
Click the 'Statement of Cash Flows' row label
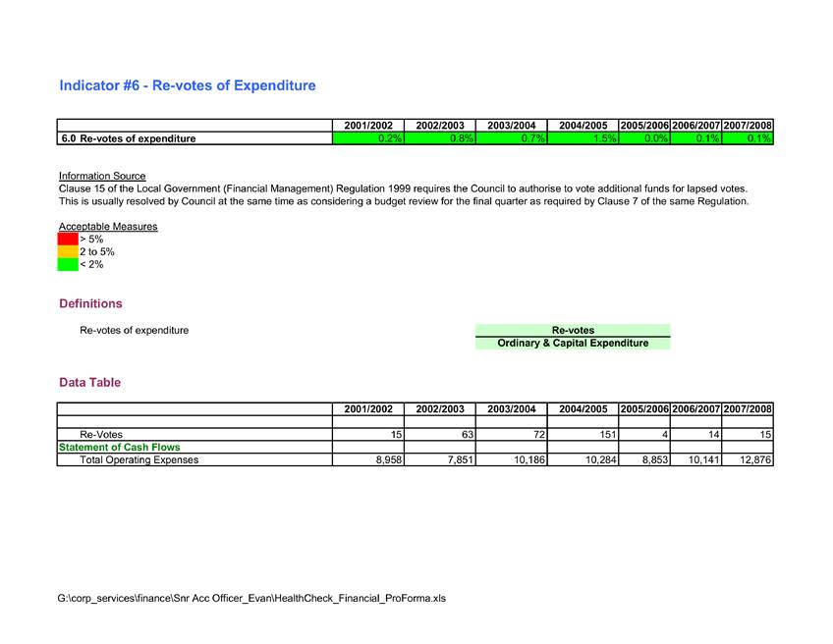pos(120,447)
